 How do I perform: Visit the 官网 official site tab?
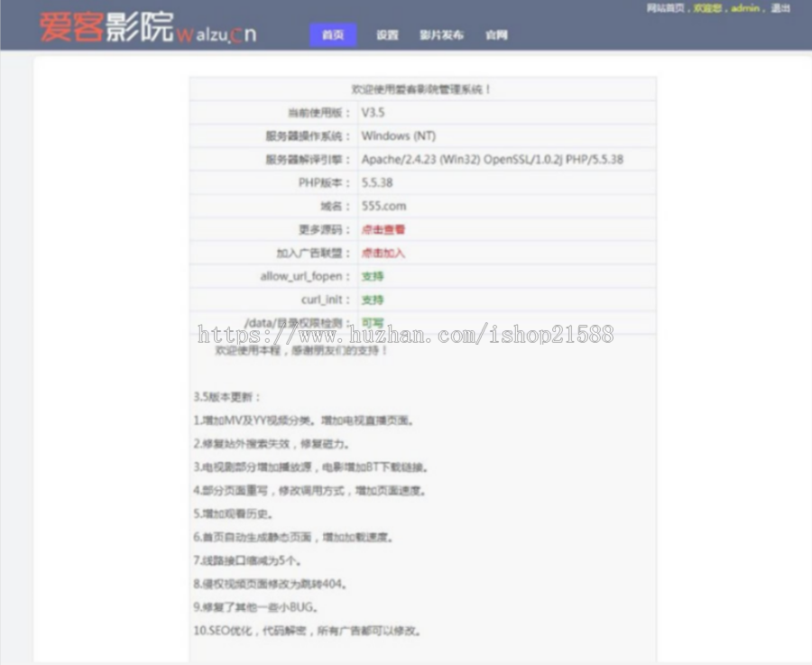[497, 35]
